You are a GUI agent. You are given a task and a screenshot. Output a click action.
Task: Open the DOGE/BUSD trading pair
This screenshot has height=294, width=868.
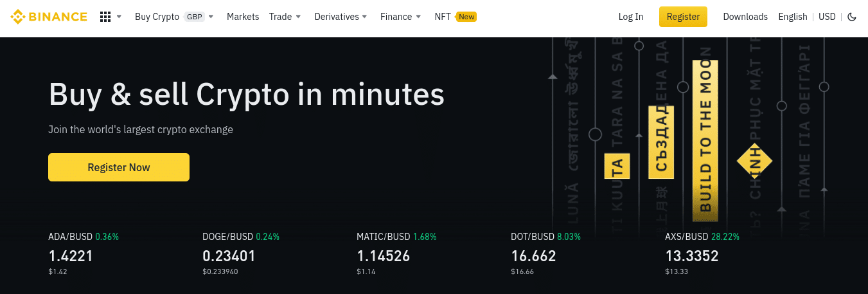coord(227,237)
